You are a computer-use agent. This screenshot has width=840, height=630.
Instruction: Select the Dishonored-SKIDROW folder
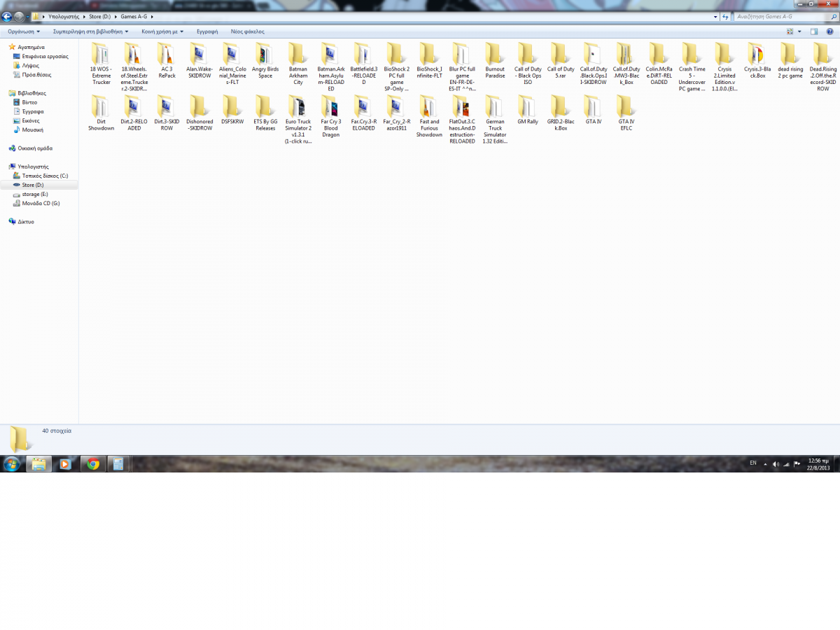tap(199, 113)
